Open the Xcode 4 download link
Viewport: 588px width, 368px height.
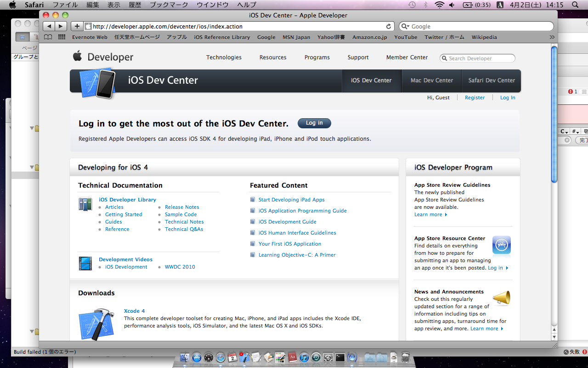point(134,311)
